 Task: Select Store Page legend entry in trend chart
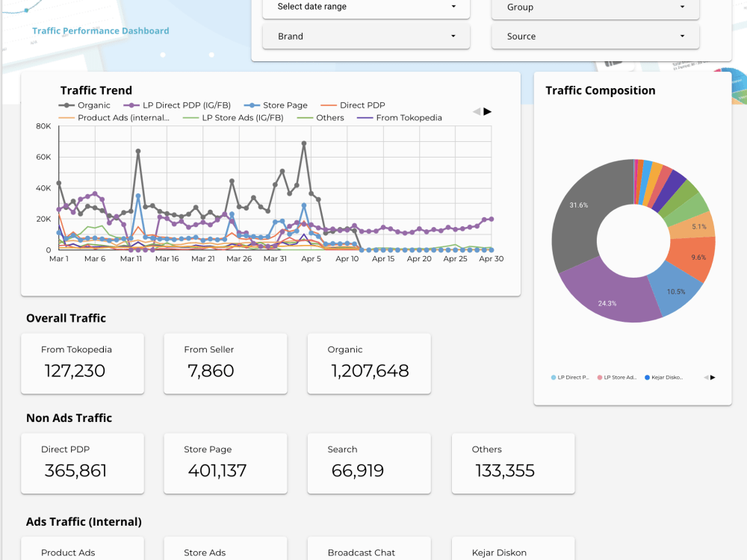pos(276,105)
